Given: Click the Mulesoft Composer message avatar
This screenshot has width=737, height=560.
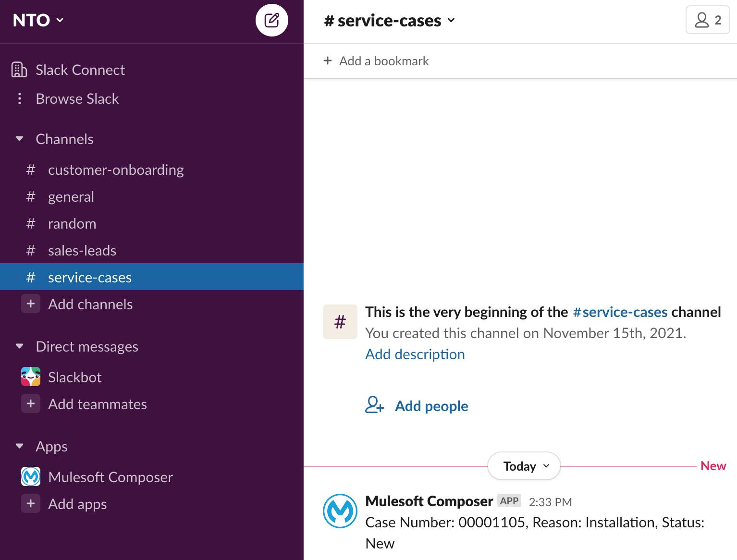Looking at the screenshot, I should (340, 511).
